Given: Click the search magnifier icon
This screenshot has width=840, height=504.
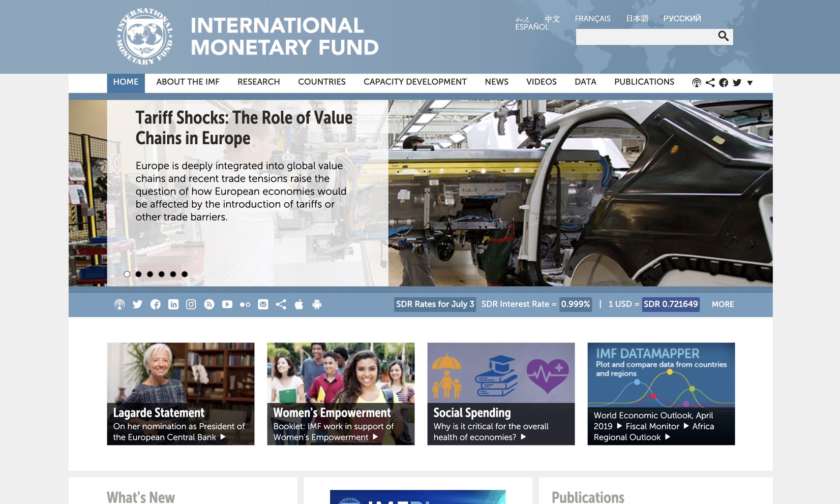Looking at the screenshot, I should click(723, 36).
